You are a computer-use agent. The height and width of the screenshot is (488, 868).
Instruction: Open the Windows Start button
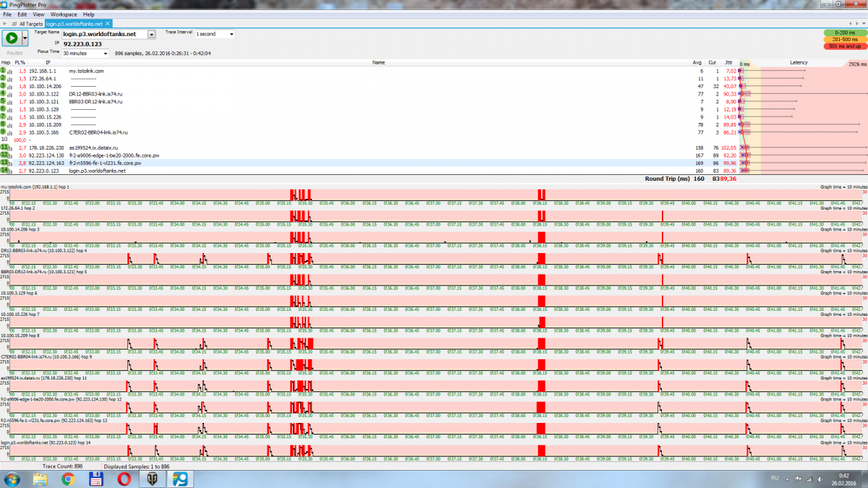pyautogui.click(x=11, y=479)
